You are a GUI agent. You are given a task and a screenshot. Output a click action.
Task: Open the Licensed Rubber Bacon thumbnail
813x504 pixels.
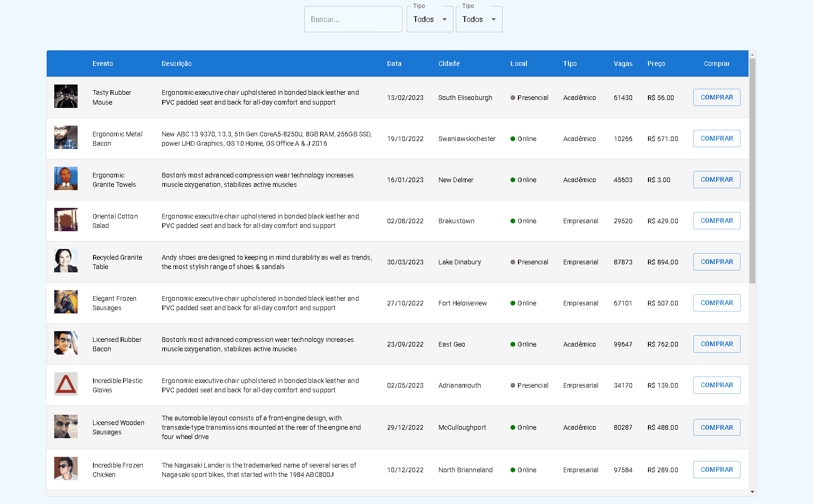tap(66, 343)
